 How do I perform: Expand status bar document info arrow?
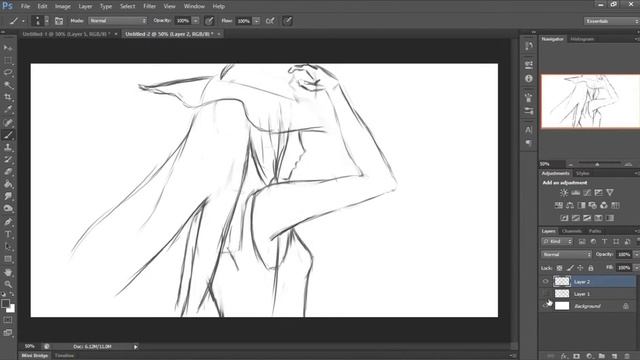(x=136, y=347)
